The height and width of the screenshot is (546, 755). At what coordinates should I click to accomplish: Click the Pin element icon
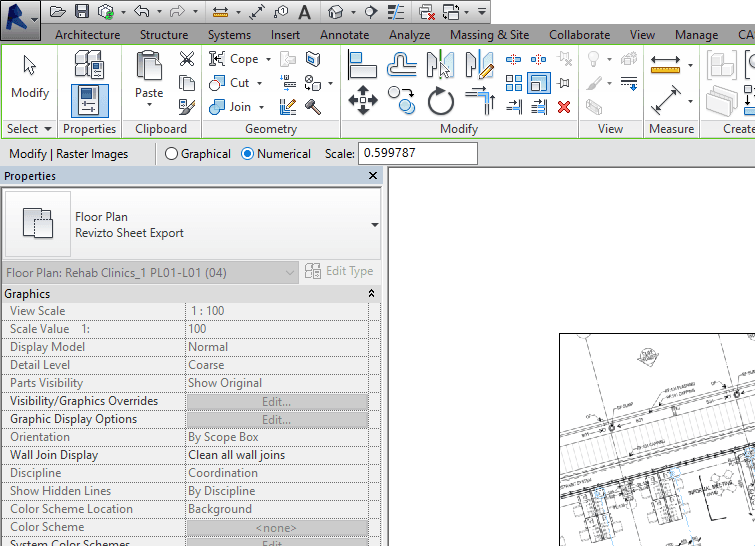coord(563,83)
